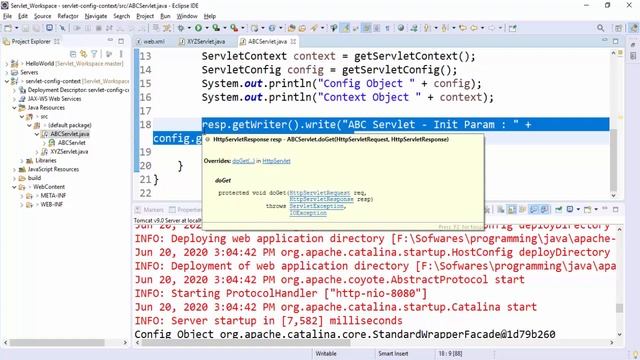This screenshot has height=360, width=640.
Task: Expand the Libraries node
Action: [x=22, y=160]
